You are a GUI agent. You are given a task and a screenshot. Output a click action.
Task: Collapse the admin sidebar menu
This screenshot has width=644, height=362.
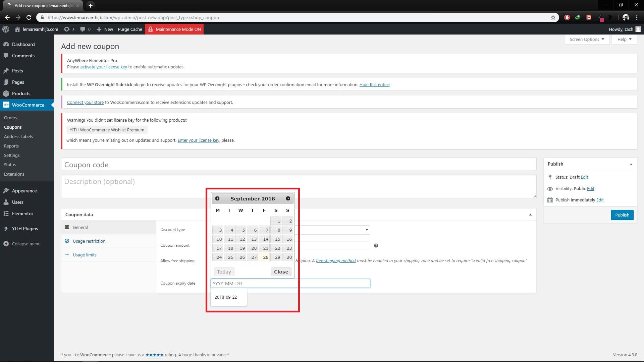(27, 244)
